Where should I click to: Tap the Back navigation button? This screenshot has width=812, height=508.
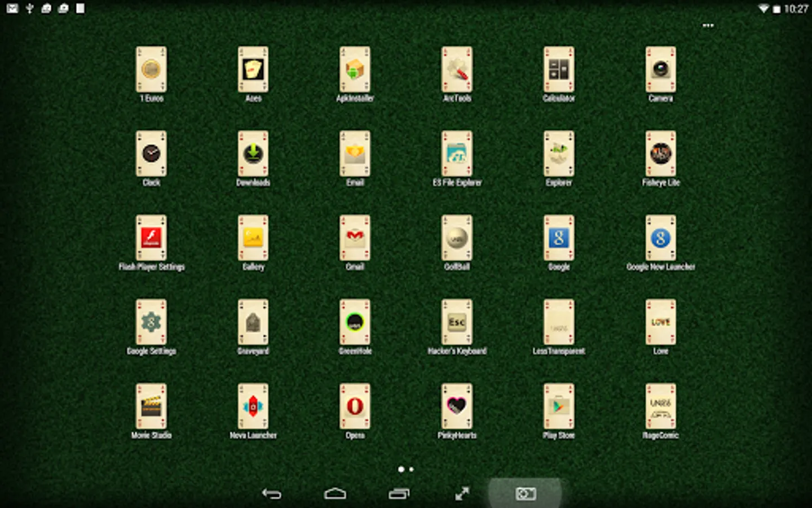(272, 494)
